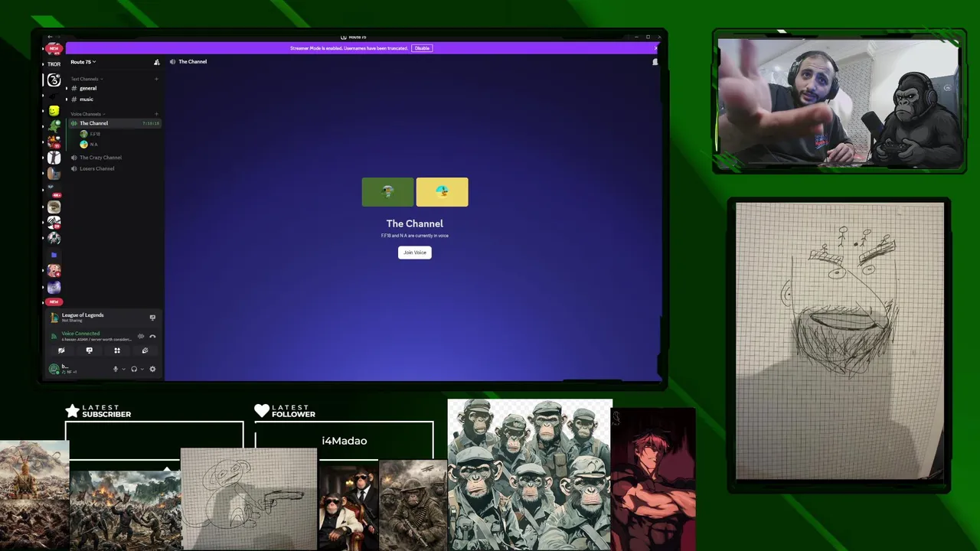Image resolution: width=980 pixels, height=551 pixels.
Task: Click the NEW badge above the server list
Action: [x=54, y=48]
